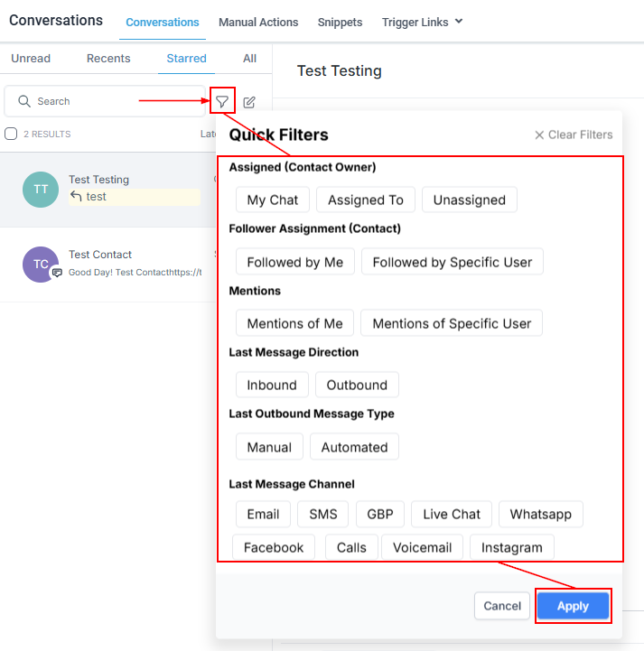Click the 2 RESULTS label
644x651 pixels.
(47, 135)
